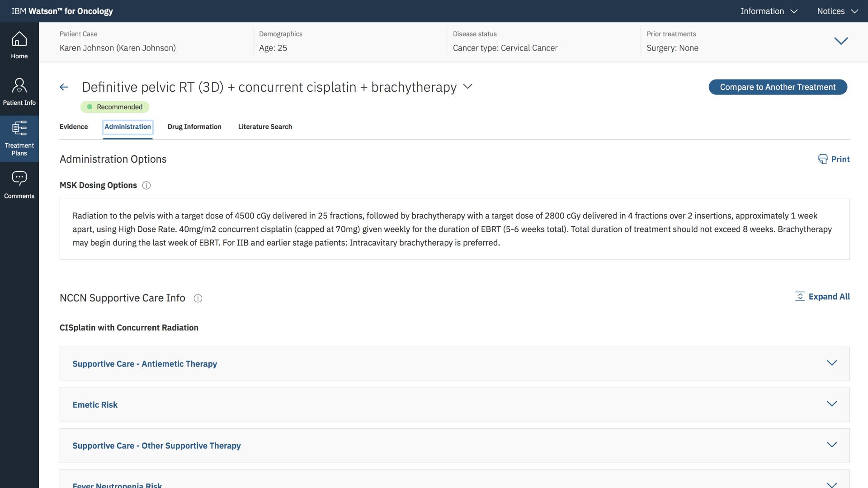
Task: Click the back arrow beside treatment title
Action: [x=64, y=87]
